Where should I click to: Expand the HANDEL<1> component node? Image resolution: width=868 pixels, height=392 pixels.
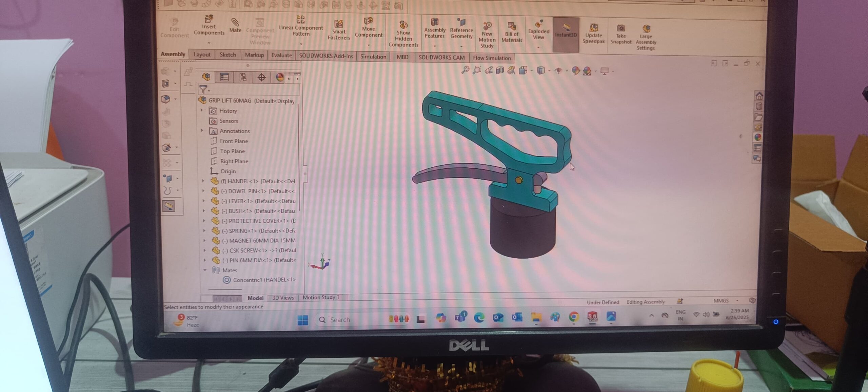pos(203,181)
